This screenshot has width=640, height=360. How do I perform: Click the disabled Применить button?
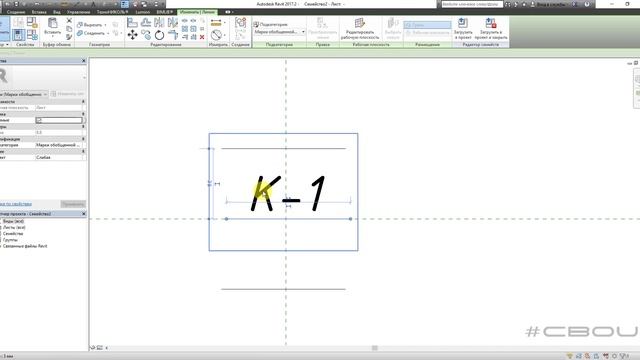tap(73, 204)
